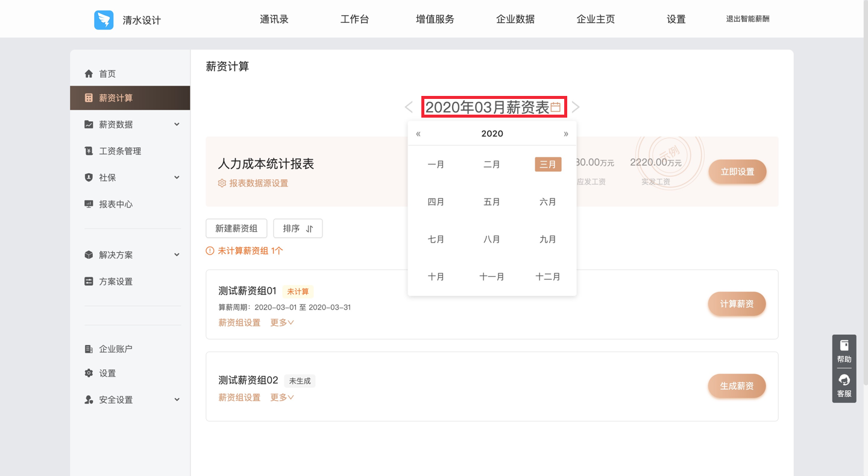Open 更多 dropdown under 测试薪资组01
868x476 pixels.
281,323
